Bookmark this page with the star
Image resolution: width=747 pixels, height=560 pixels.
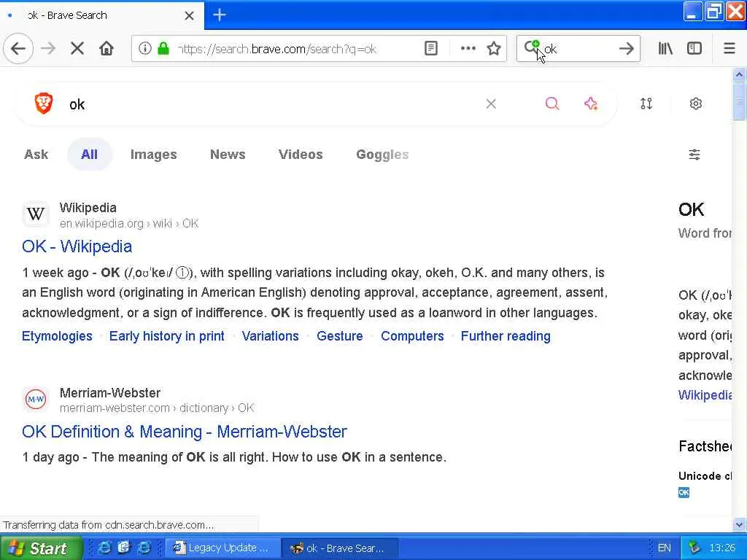(494, 49)
